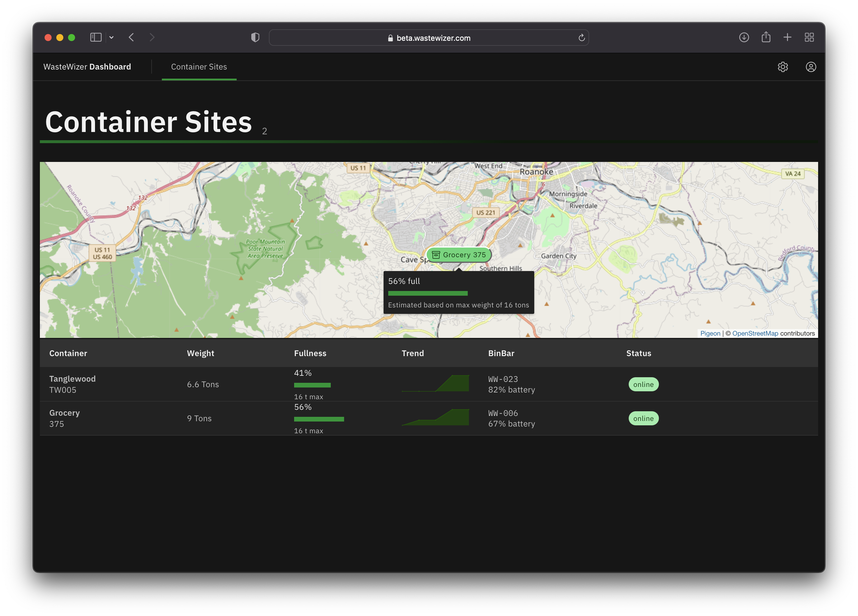Go back with the browser back arrow
The image size is (858, 616).
click(131, 38)
